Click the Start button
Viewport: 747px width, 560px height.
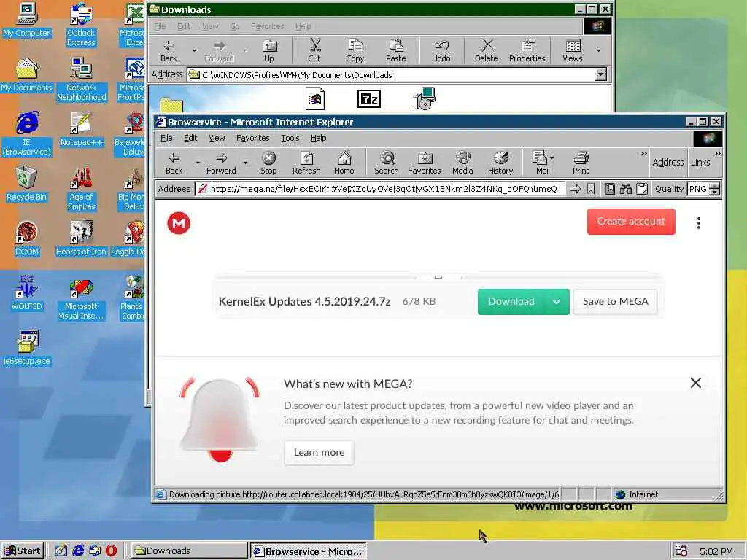[23, 551]
